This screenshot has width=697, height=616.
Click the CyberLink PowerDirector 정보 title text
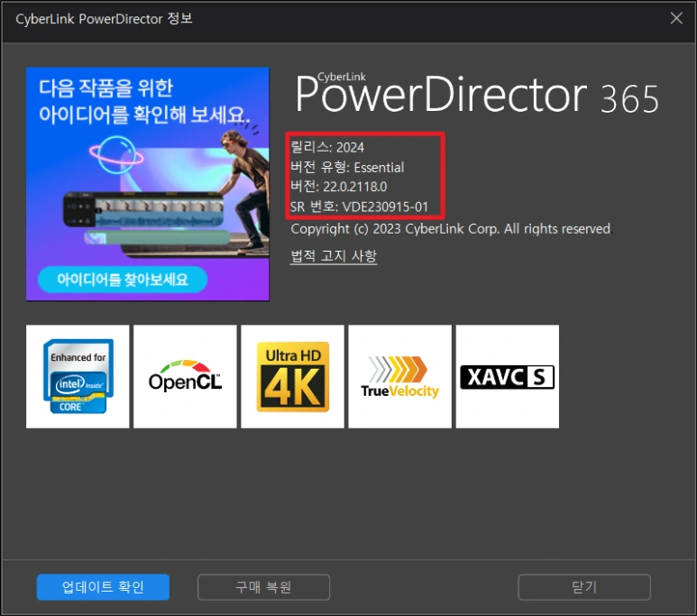click(x=104, y=19)
